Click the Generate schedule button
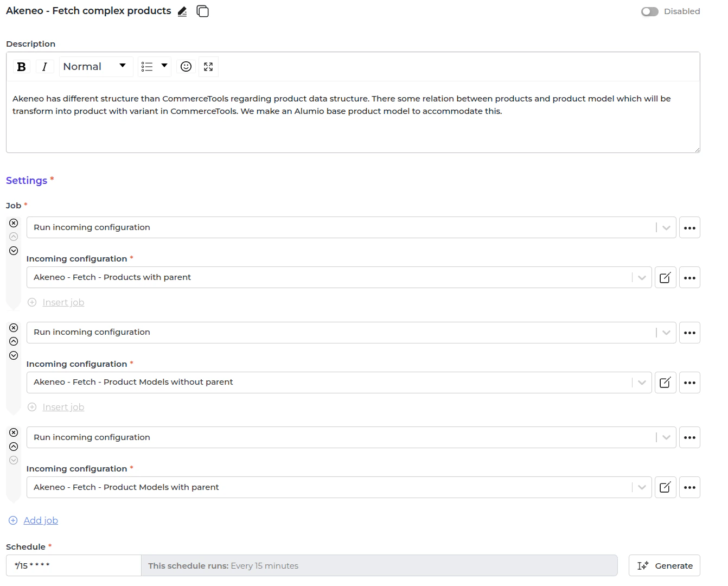Image resolution: width=728 pixels, height=586 pixels. pyautogui.click(x=665, y=565)
